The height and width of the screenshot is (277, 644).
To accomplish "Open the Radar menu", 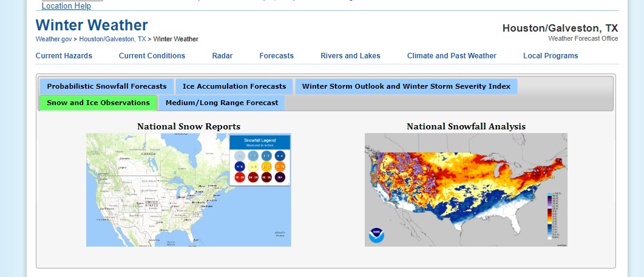I will pyautogui.click(x=222, y=56).
